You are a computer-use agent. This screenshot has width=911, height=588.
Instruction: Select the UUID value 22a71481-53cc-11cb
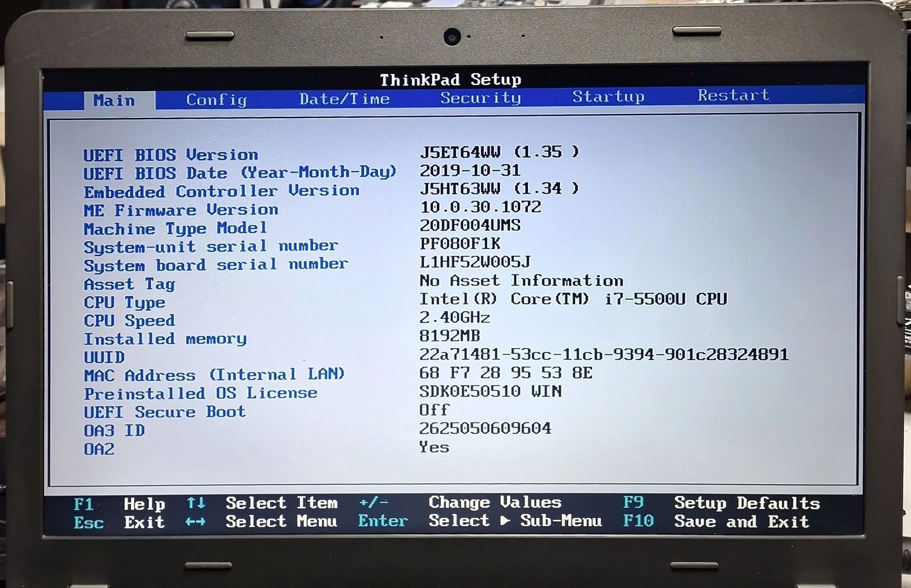click(604, 355)
